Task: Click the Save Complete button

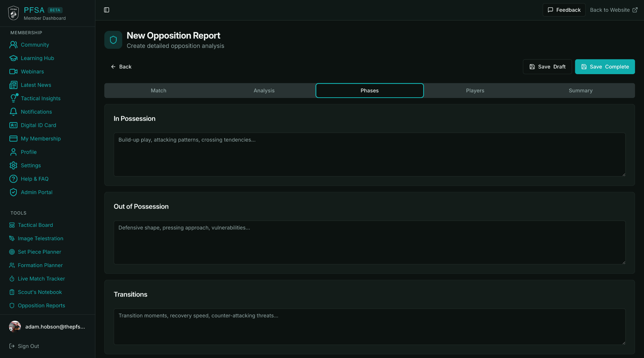Action: point(605,67)
